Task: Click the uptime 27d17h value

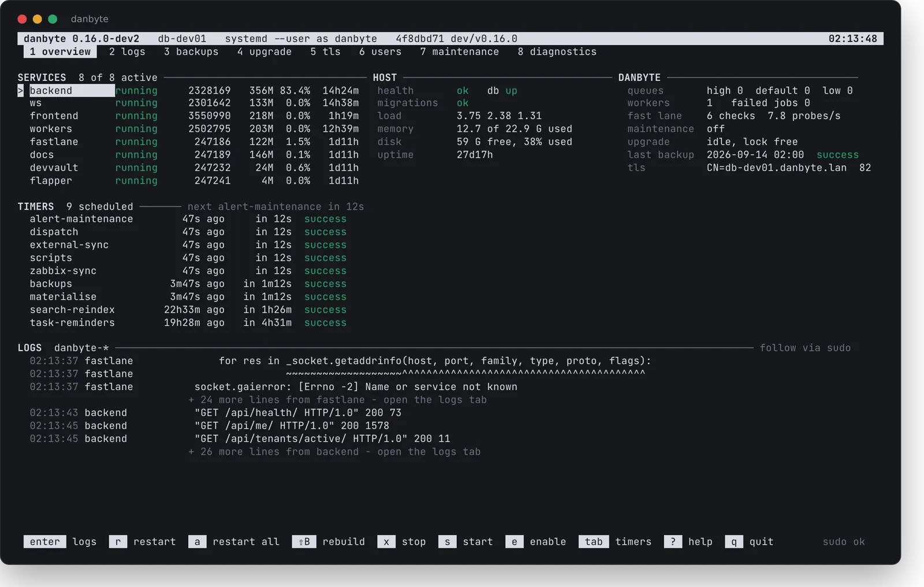Action: (x=475, y=155)
